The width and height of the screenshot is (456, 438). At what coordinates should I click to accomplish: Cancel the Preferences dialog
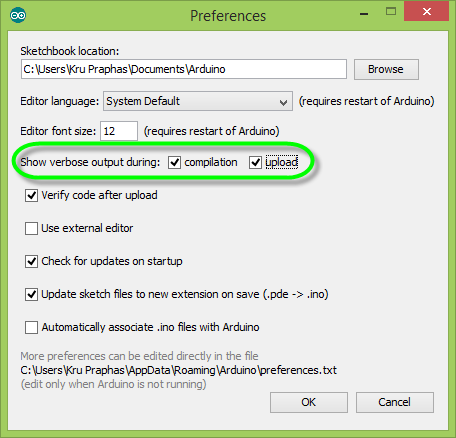tap(395, 402)
